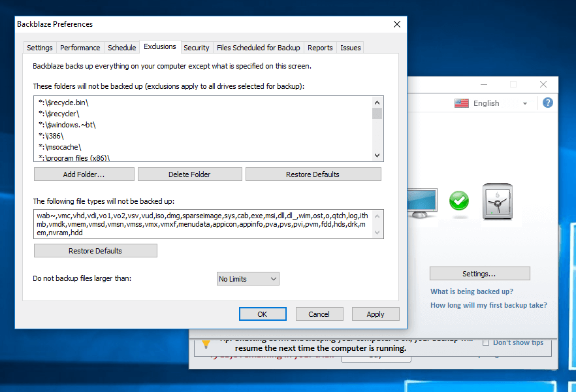Click the Apply button

(x=375, y=314)
